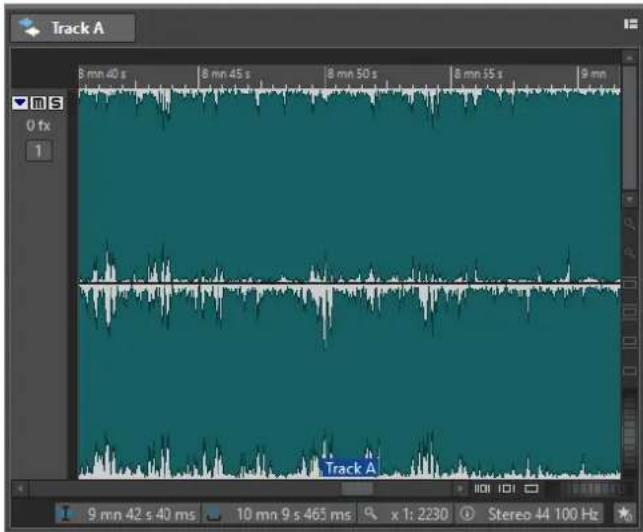Click the montage icon on Track A tab
Image resolution: width=643 pixels, height=532 pixels.
pos(29,27)
